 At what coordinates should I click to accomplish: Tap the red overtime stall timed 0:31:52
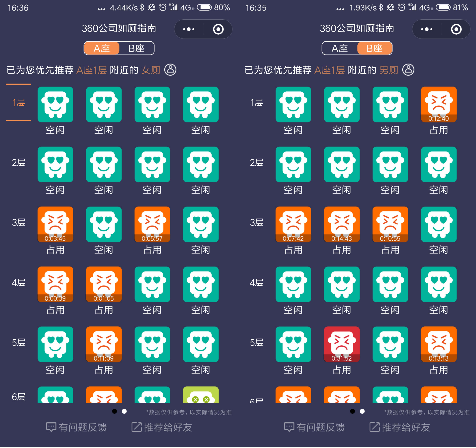pyautogui.click(x=342, y=344)
